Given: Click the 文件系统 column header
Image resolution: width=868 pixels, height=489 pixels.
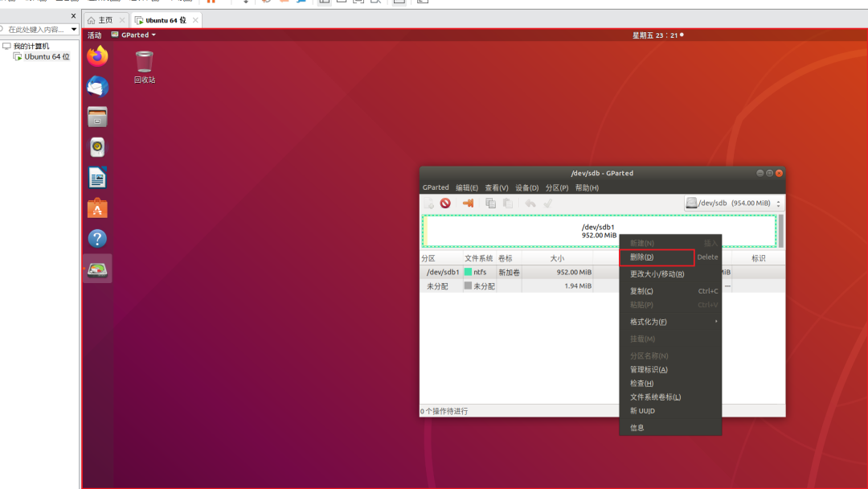Looking at the screenshot, I should (x=479, y=259).
